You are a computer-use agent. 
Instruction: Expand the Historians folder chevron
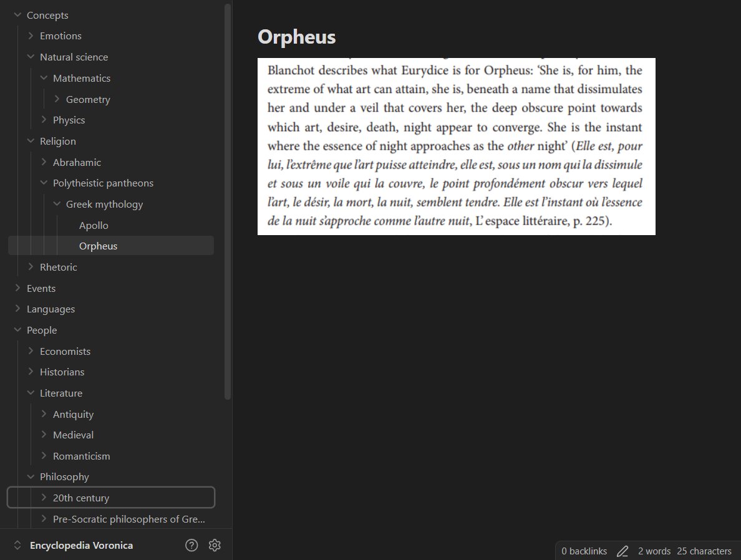click(31, 372)
